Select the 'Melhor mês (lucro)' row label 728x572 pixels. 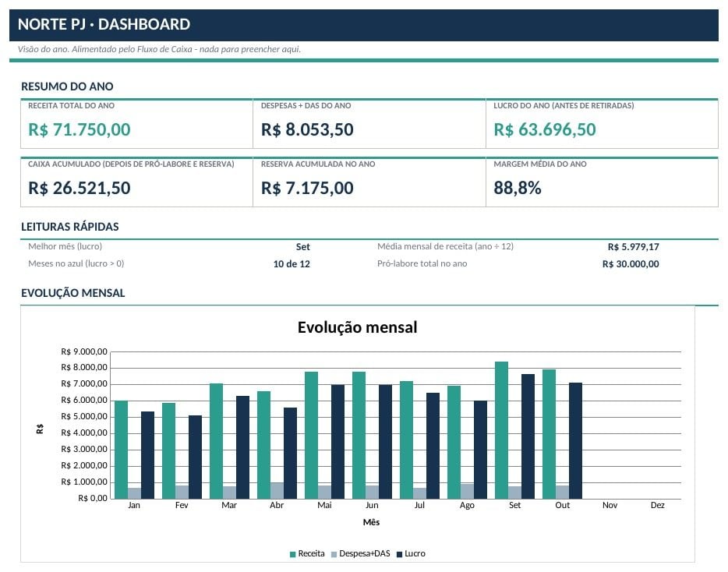coord(65,246)
